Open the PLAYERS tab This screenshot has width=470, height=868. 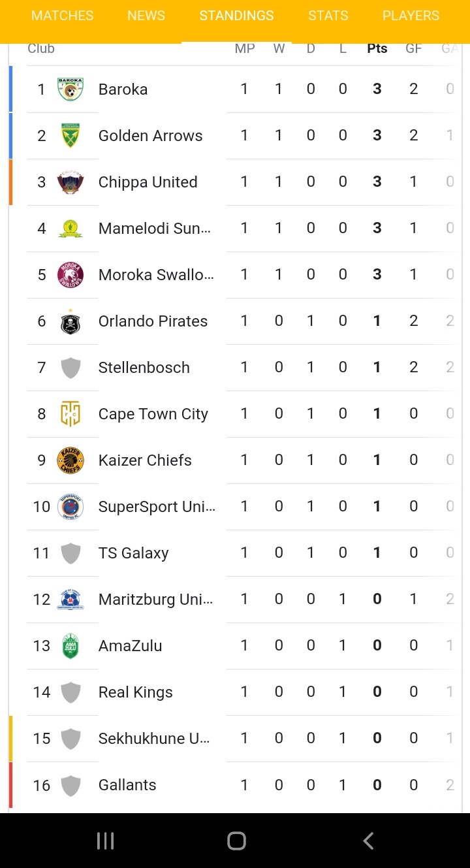pos(411,16)
